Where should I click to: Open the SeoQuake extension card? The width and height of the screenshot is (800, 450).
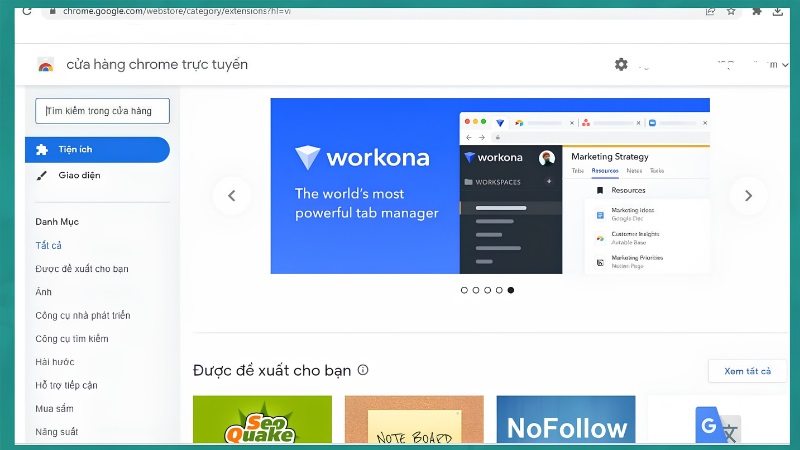[262, 419]
